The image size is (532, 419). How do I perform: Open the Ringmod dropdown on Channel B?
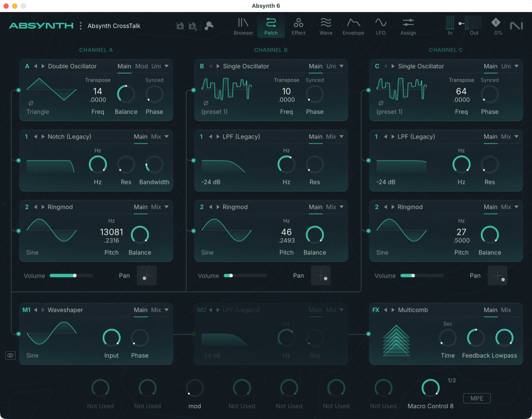click(341, 207)
